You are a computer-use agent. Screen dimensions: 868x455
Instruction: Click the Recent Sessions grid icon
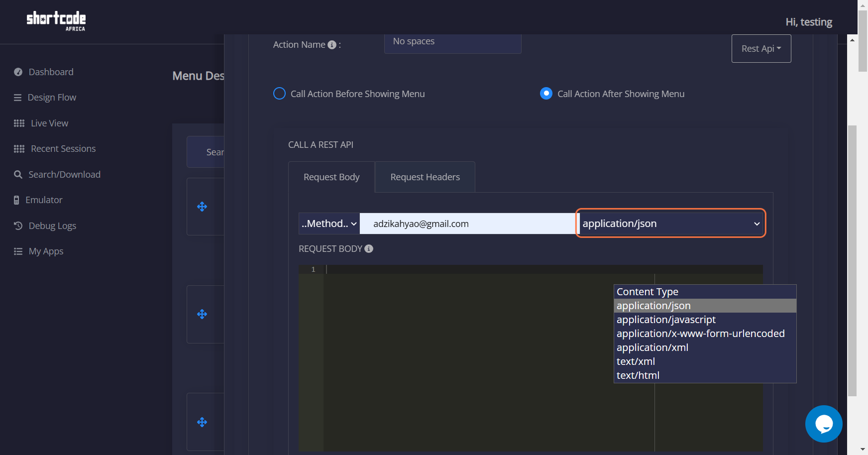(19, 149)
